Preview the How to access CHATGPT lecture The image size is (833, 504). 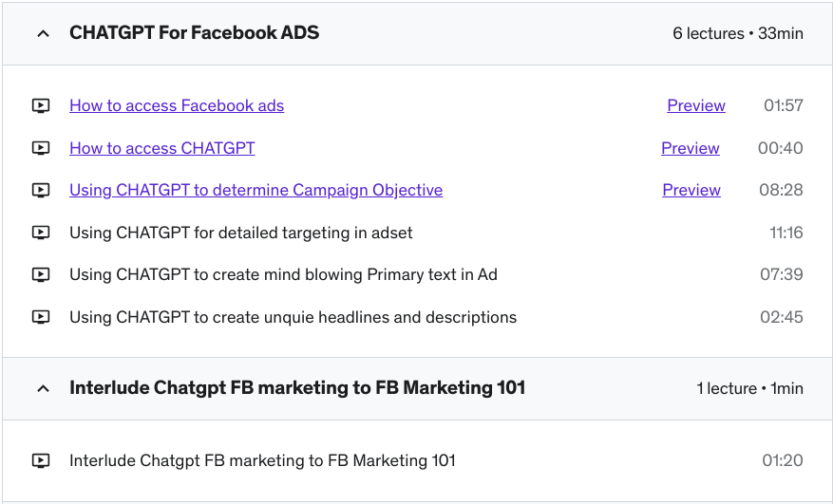point(691,148)
